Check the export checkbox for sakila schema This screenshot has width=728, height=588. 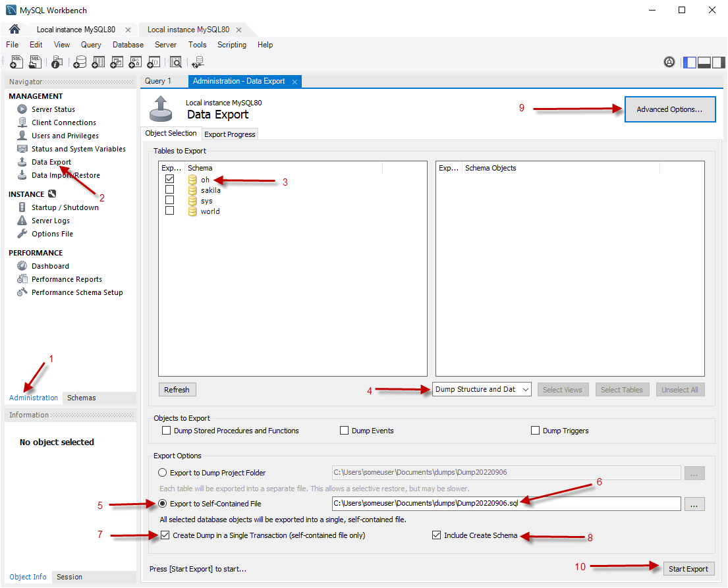(x=169, y=190)
